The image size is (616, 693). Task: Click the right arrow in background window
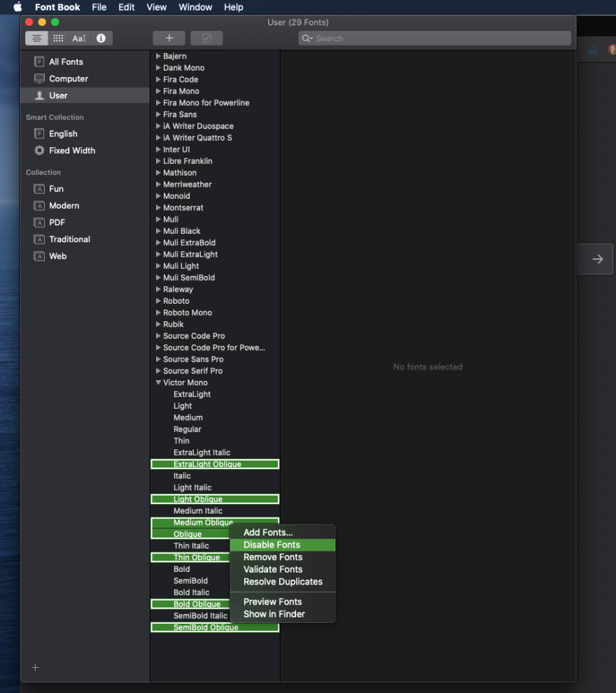[x=597, y=259]
